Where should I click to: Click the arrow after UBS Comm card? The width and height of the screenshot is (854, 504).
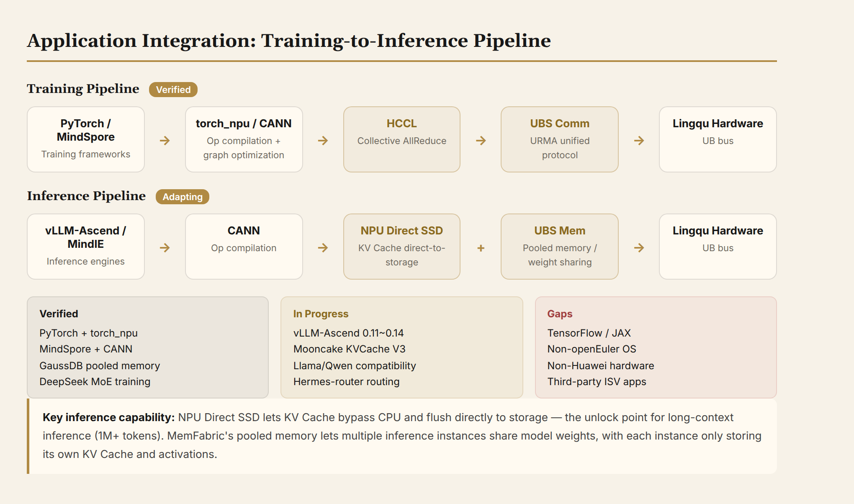click(x=639, y=141)
